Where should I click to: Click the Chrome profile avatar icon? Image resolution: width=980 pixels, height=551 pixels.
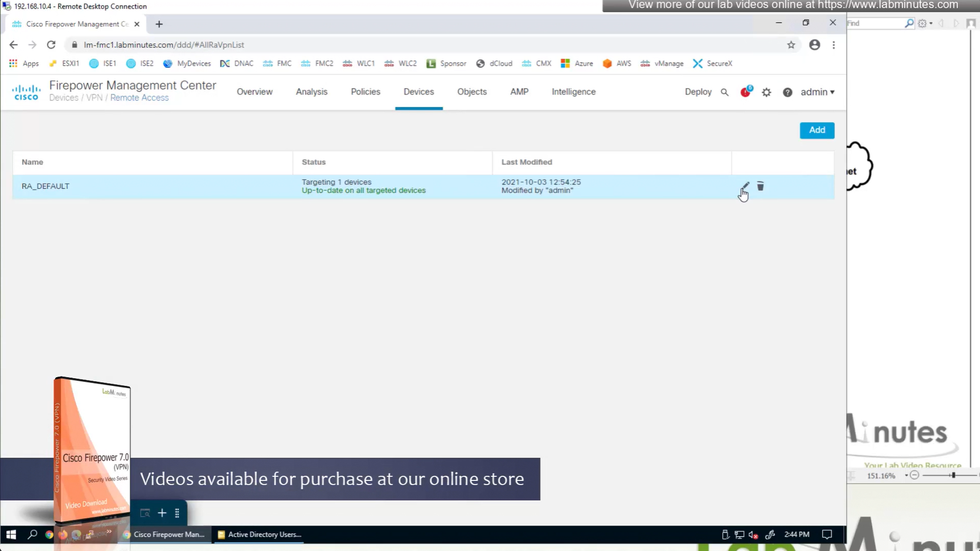[x=814, y=45]
